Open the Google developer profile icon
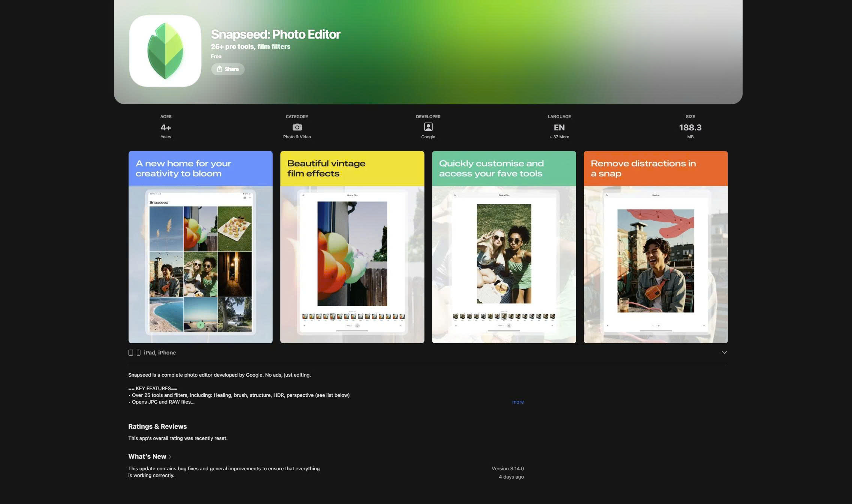Image resolution: width=852 pixels, height=504 pixels. (428, 127)
